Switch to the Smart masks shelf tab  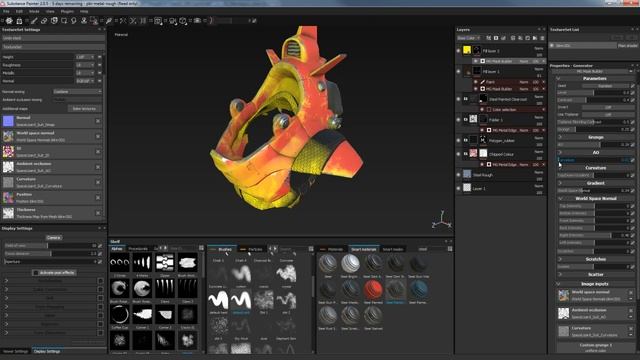[x=393, y=249]
